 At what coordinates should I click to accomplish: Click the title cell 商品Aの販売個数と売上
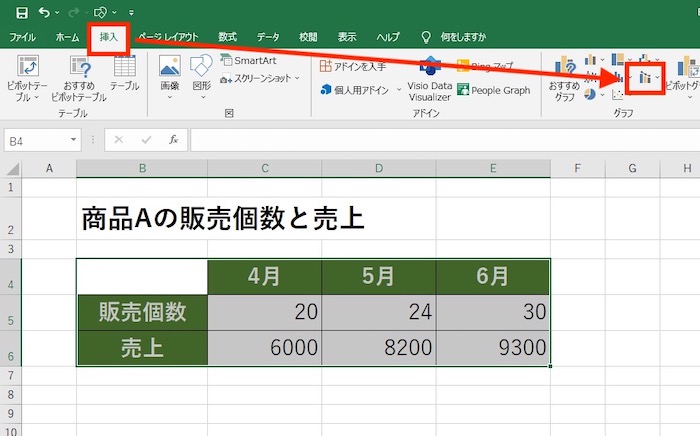(223, 219)
